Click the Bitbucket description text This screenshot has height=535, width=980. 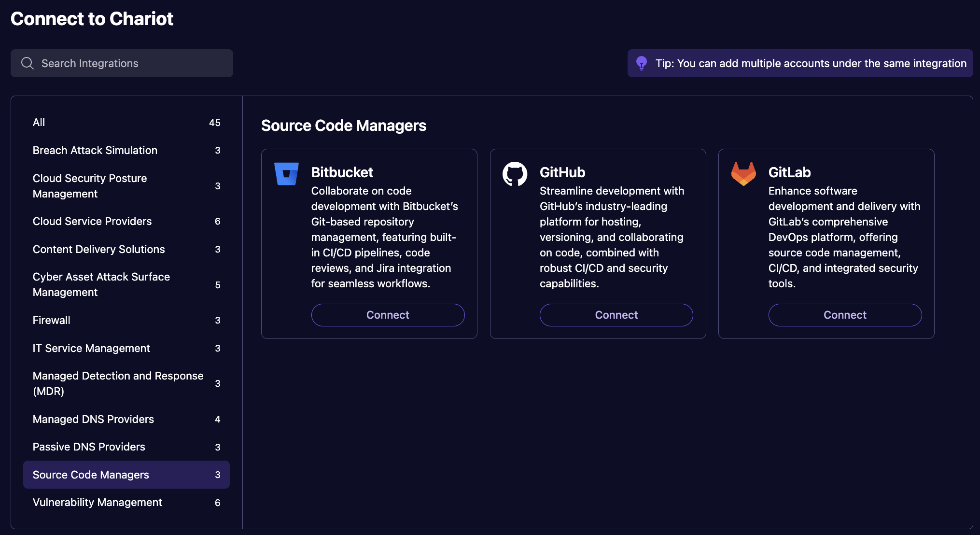(x=384, y=237)
